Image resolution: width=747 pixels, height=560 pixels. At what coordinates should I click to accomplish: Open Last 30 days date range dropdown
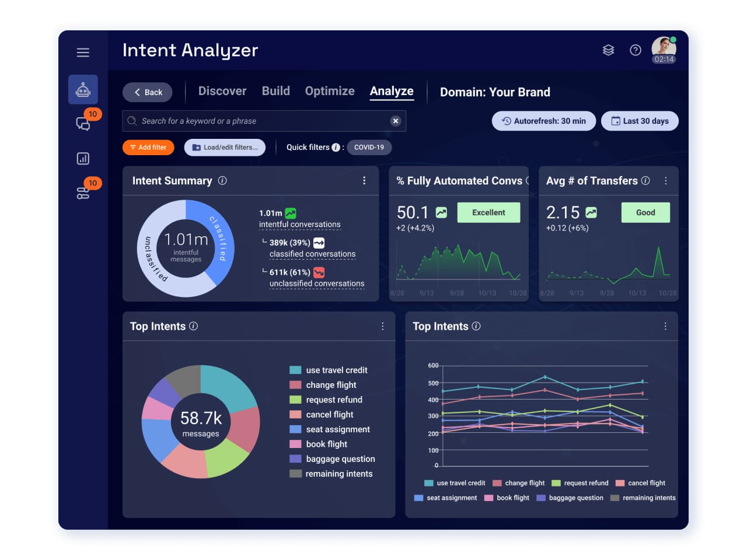(640, 121)
